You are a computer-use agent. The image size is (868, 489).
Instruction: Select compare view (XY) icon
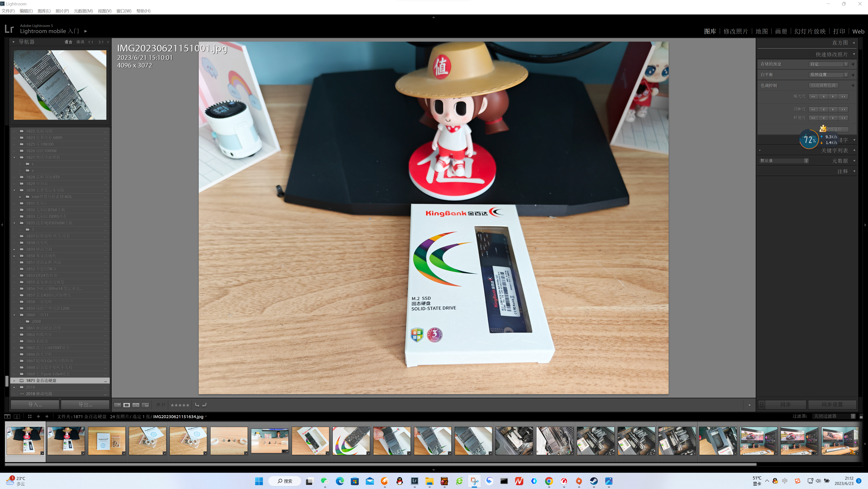pos(136,405)
